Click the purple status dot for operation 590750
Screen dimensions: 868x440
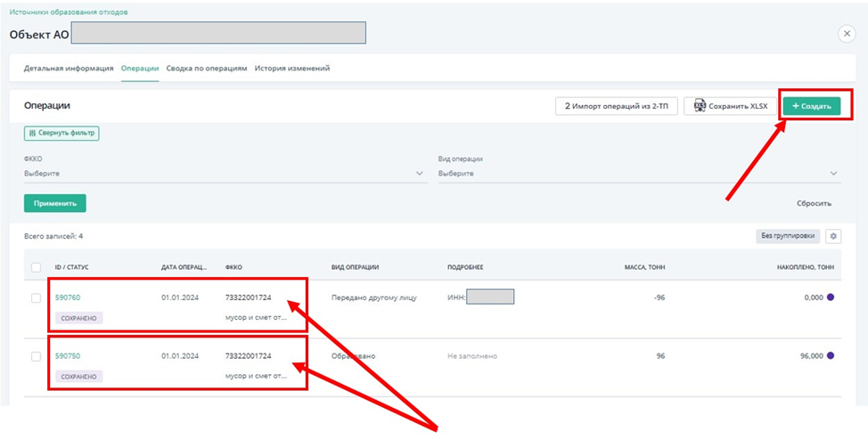831,355
